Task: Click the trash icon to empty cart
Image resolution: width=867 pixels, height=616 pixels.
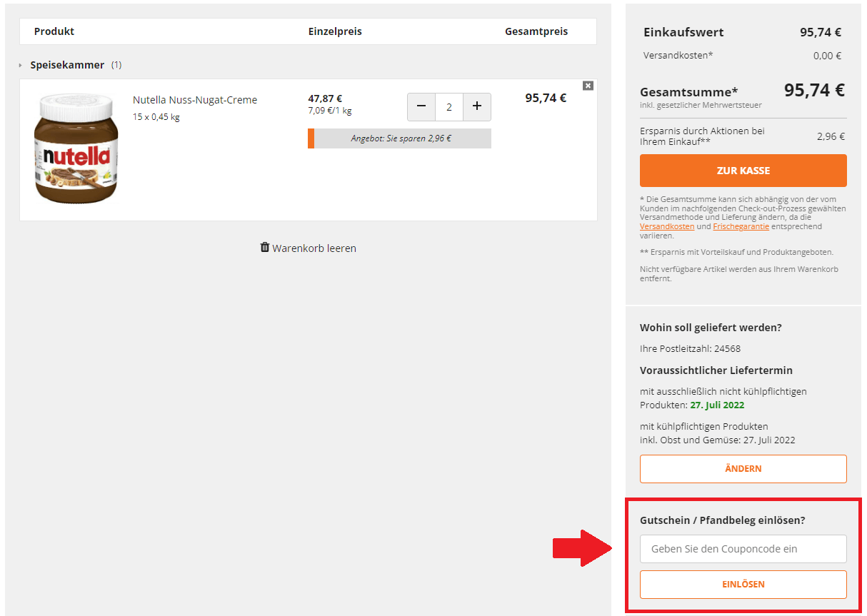Action: (265, 248)
